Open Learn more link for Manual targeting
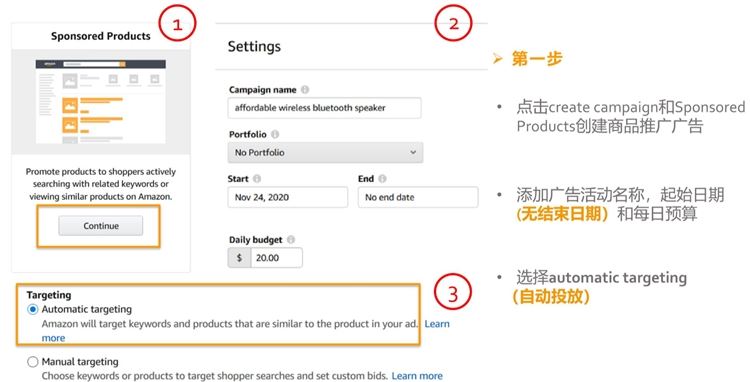The width and height of the screenshot is (750, 382). (x=417, y=376)
